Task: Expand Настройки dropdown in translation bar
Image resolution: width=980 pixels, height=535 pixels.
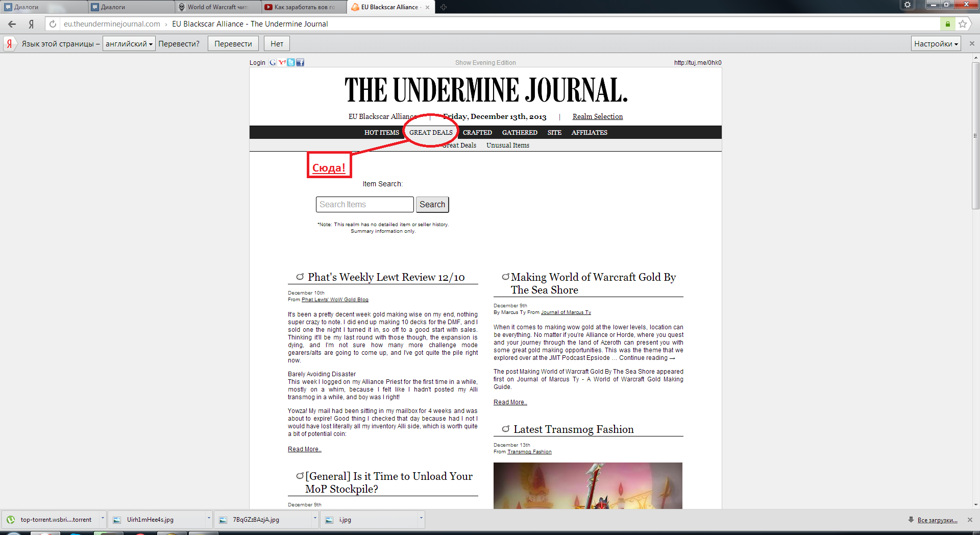Action: (x=936, y=43)
